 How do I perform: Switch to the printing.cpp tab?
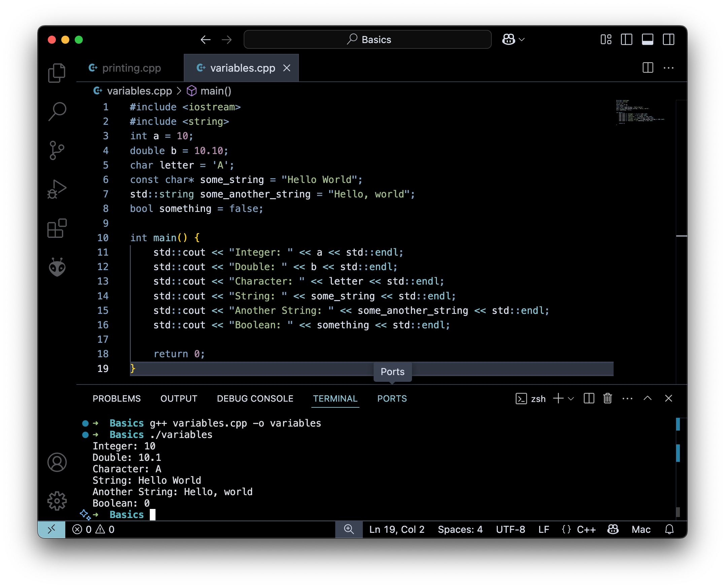pos(132,68)
